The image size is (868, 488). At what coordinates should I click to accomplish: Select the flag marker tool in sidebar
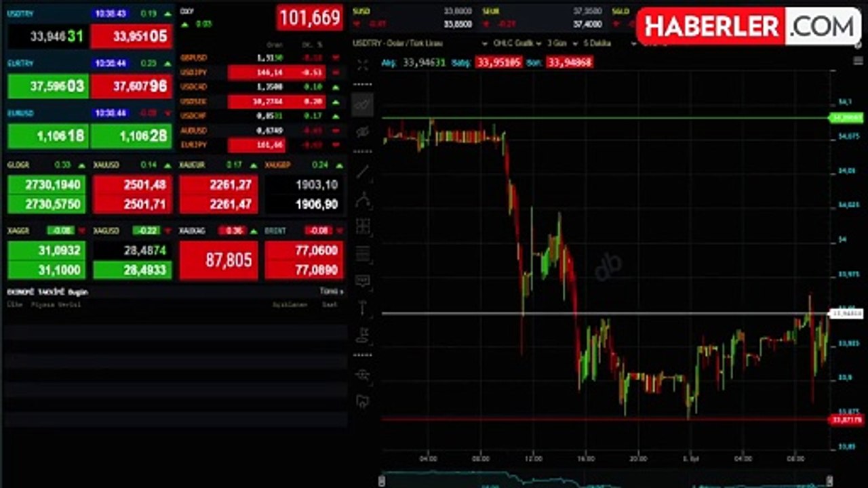363,334
